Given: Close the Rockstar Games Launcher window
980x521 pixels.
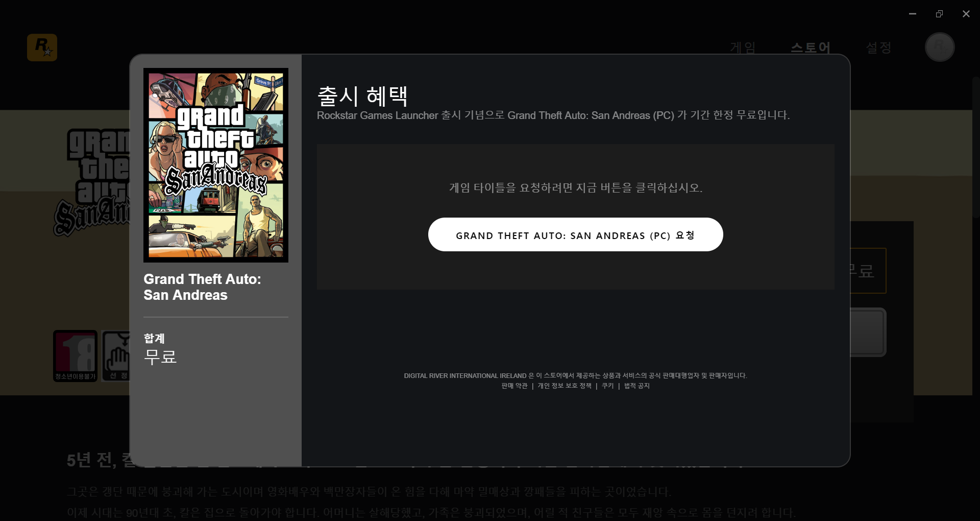Looking at the screenshot, I should click(966, 14).
